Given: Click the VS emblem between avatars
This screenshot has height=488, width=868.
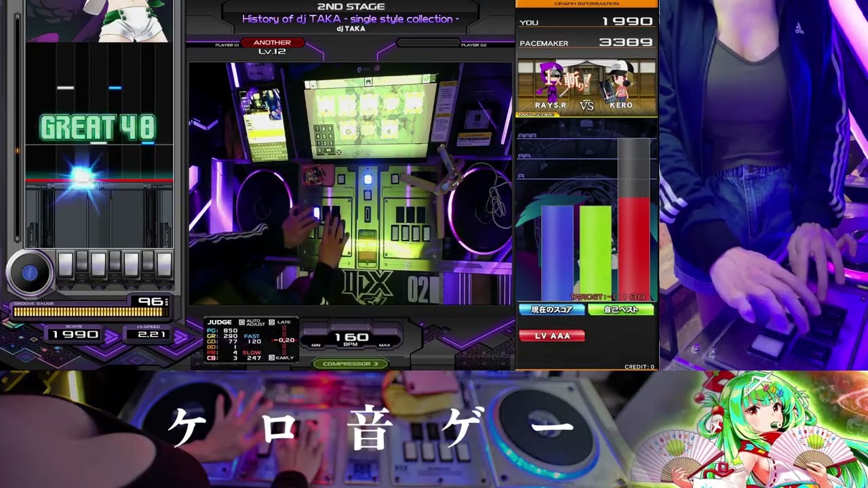Looking at the screenshot, I should [x=587, y=106].
